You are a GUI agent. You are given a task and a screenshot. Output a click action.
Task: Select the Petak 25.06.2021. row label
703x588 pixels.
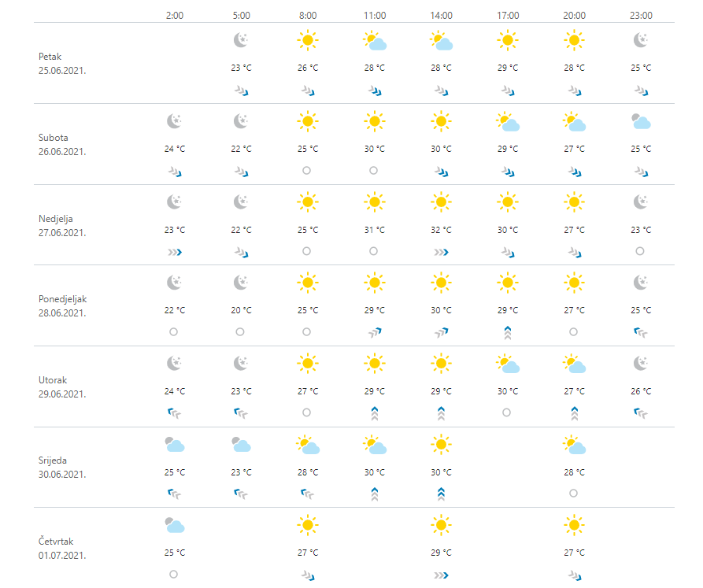pyautogui.click(x=62, y=63)
